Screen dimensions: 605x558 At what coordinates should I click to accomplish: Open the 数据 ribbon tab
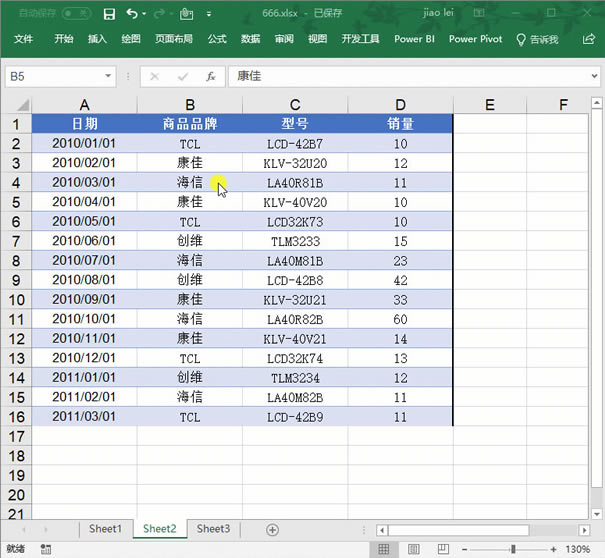pos(251,39)
